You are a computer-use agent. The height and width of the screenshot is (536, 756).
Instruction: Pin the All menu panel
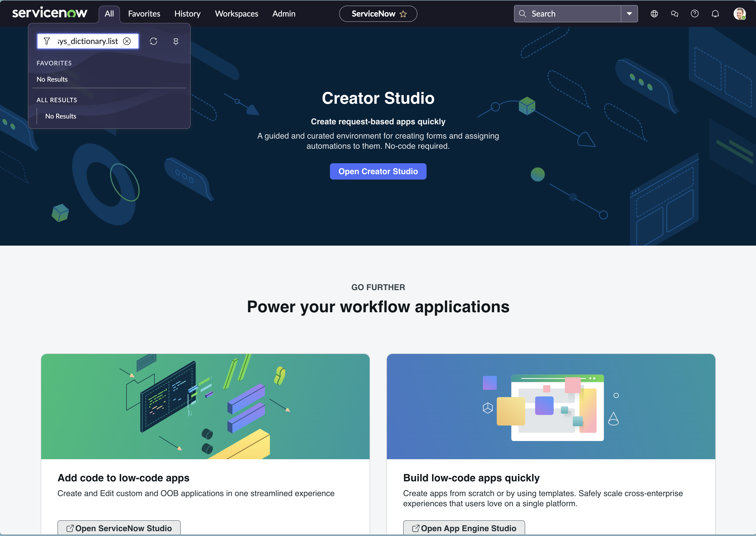pyautogui.click(x=176, y=42)
